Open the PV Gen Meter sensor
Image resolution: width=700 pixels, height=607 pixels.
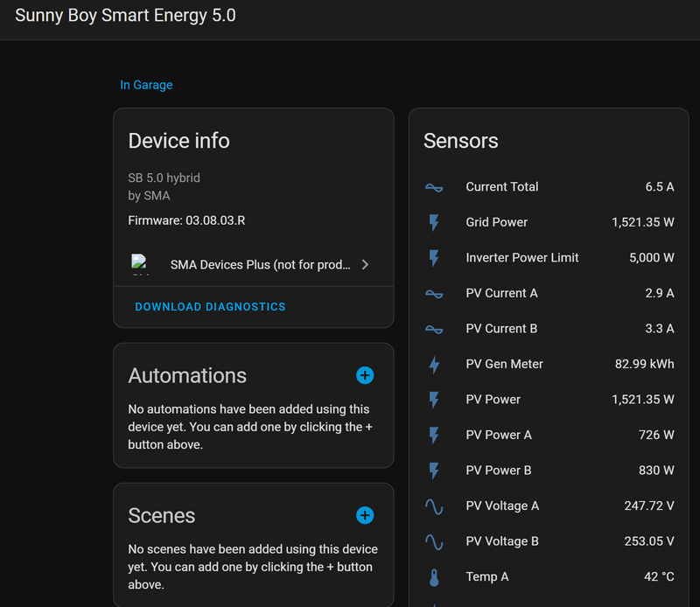(x=549, y=364)
